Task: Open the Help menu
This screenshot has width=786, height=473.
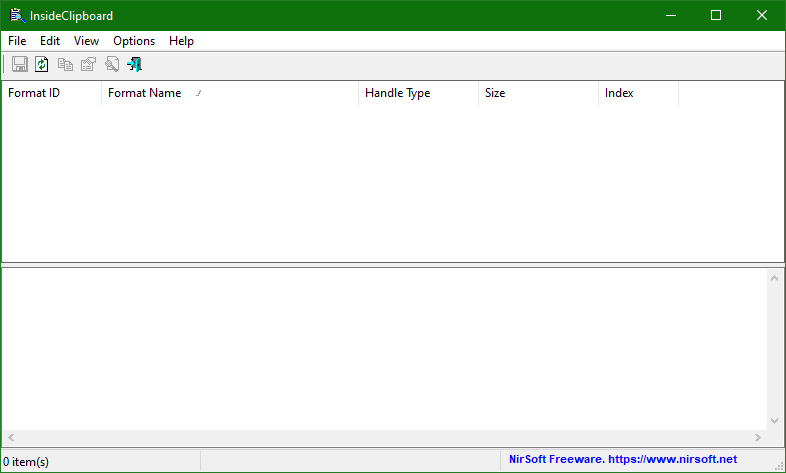Action: coord(181,41)
